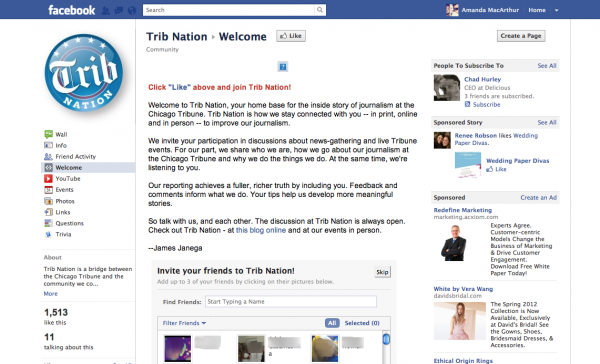600x364 pixels.
Task: Like the Trib Nation page
Action: click(291, 36)
